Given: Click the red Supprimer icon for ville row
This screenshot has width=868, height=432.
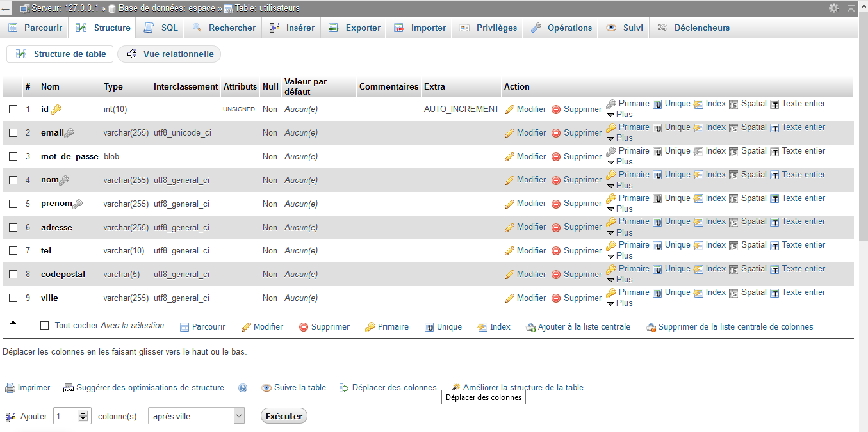Looking at the screenshot, I should pyautogui.click(x=556, y=298).
